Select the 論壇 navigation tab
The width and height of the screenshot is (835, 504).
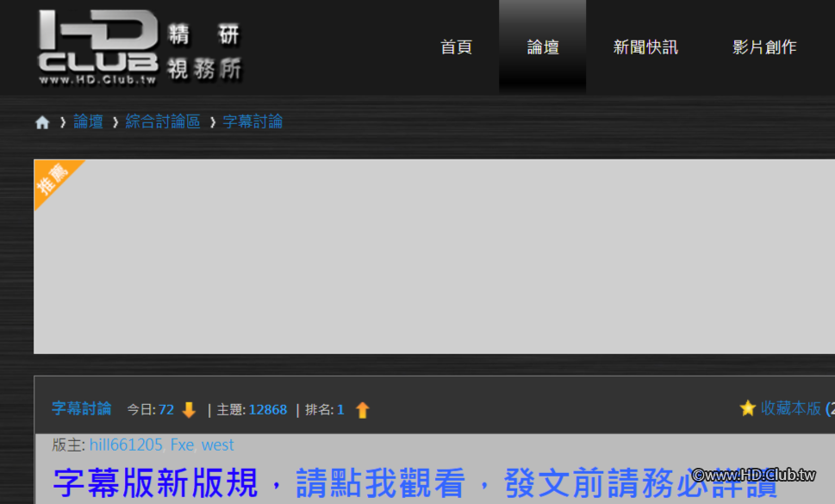click(x=543, y=47)
